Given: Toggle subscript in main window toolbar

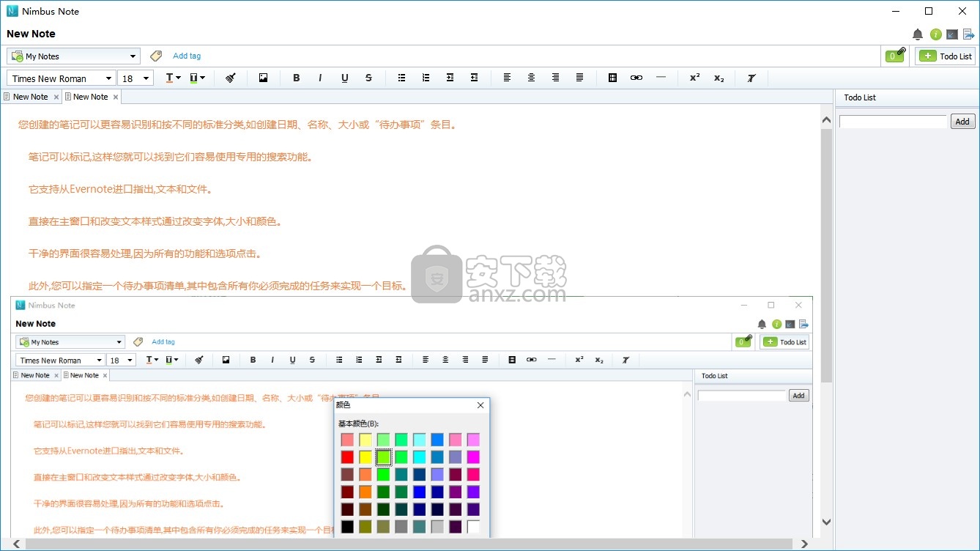Looking at the screenshot, I should point(719,78).
